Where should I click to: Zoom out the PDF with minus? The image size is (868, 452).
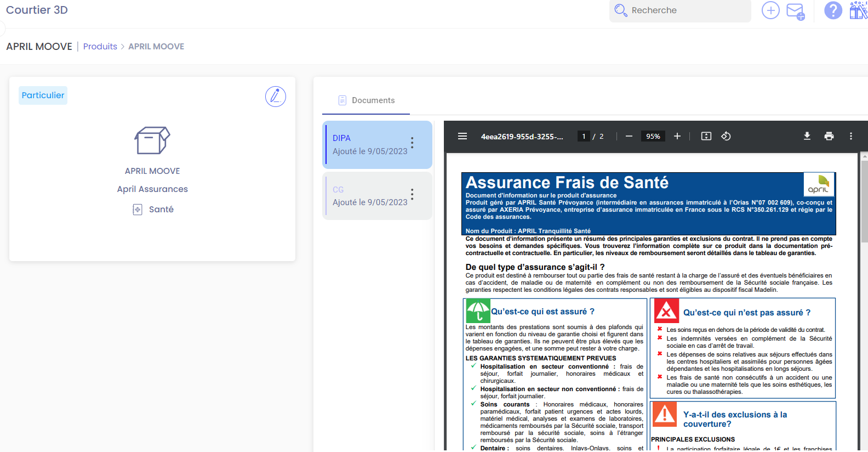(629, 136)
